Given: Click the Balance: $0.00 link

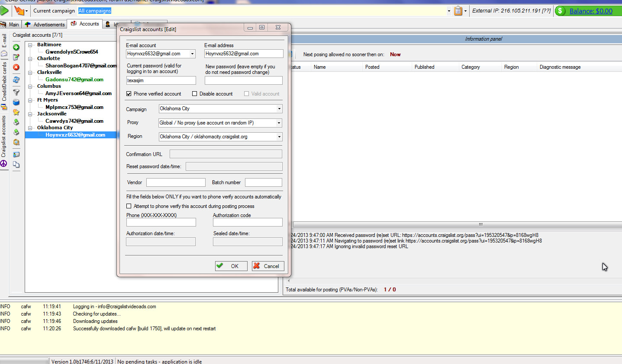Looking at the screenshot, I should [591, 11].
